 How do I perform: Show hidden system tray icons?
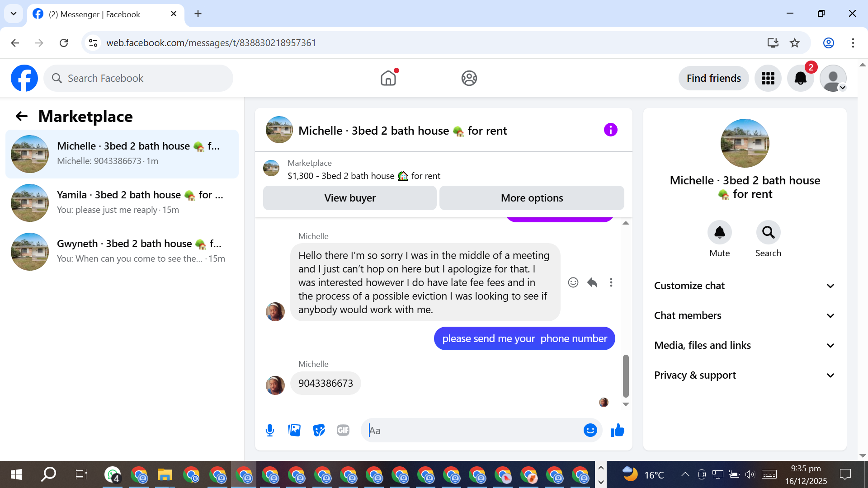685,474
